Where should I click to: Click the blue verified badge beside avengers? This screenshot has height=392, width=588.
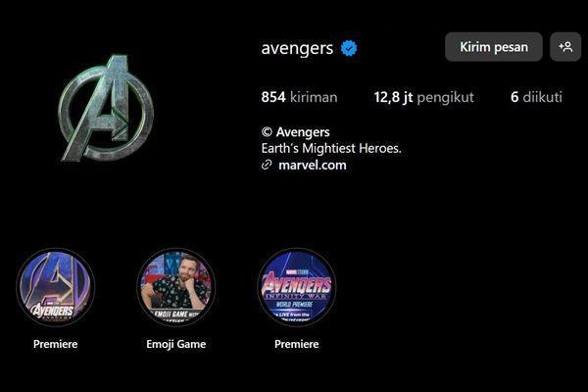pyautogui.click(x=349, y=48)
